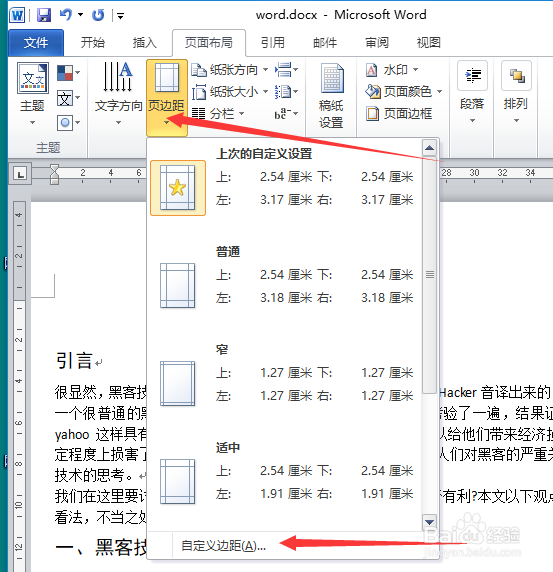Open the 纸张方向 orientation dropdown
The image size is (553, 572).
(x=230, y=70)
